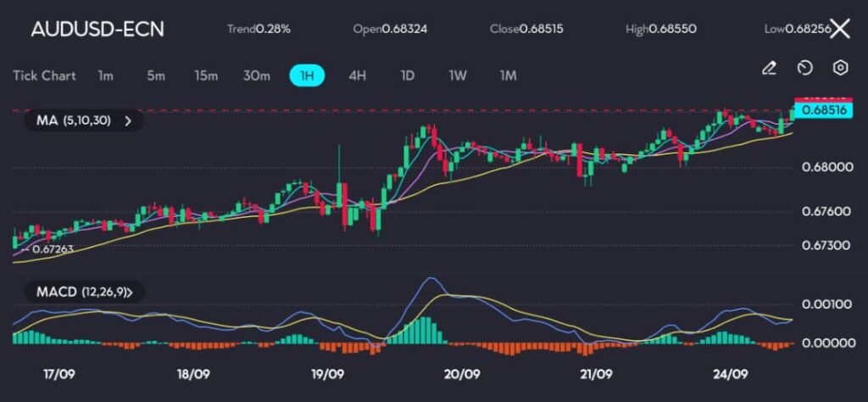Switch to Tick Chart view
Viewport: 868px width, 402px height.
pyautogui.click(x=44, y=75)
